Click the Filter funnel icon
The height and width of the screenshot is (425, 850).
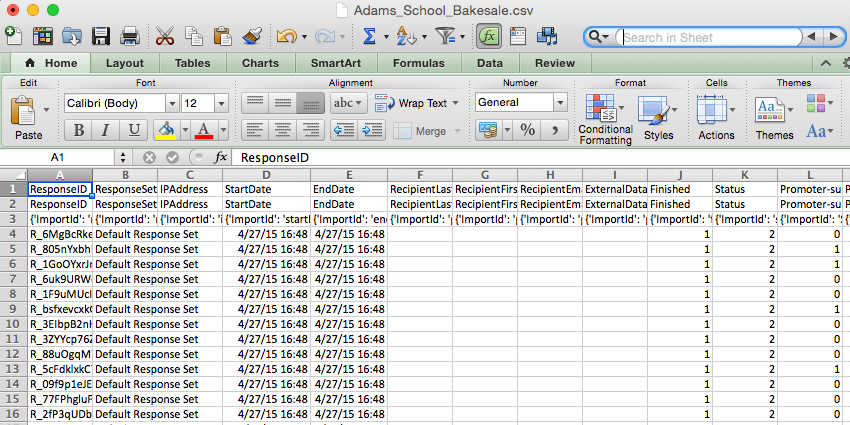pyautogui.click(x=446, y=36)
